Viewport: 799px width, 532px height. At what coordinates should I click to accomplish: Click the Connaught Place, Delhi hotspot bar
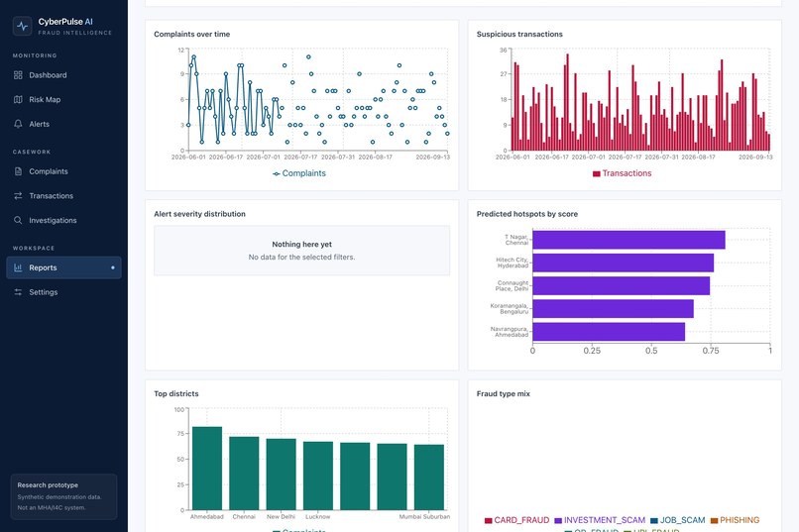[622, 285]
